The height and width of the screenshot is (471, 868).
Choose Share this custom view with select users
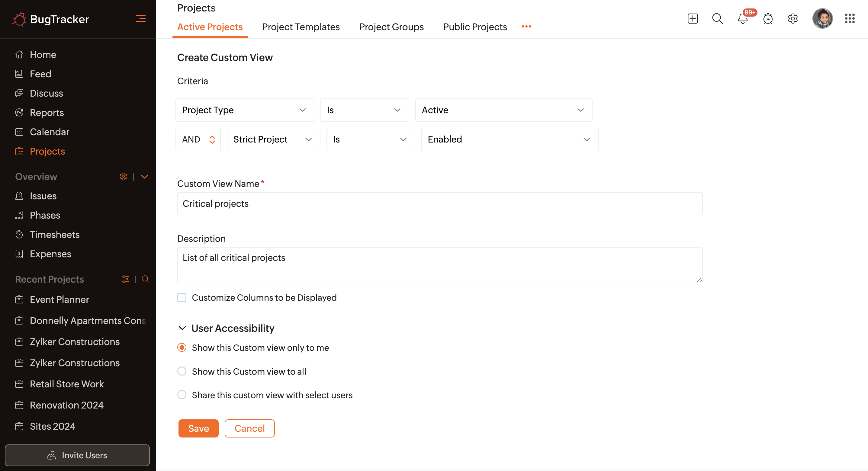pos(182,395)
